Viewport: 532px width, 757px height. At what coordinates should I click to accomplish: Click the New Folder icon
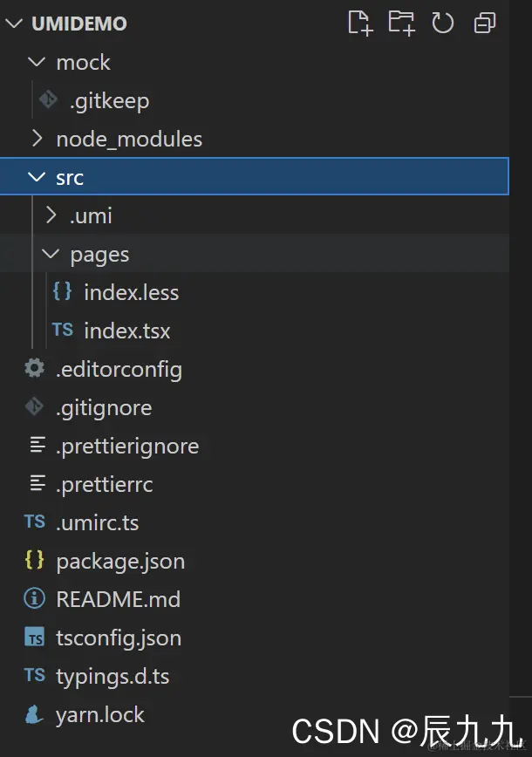(401, 23)
